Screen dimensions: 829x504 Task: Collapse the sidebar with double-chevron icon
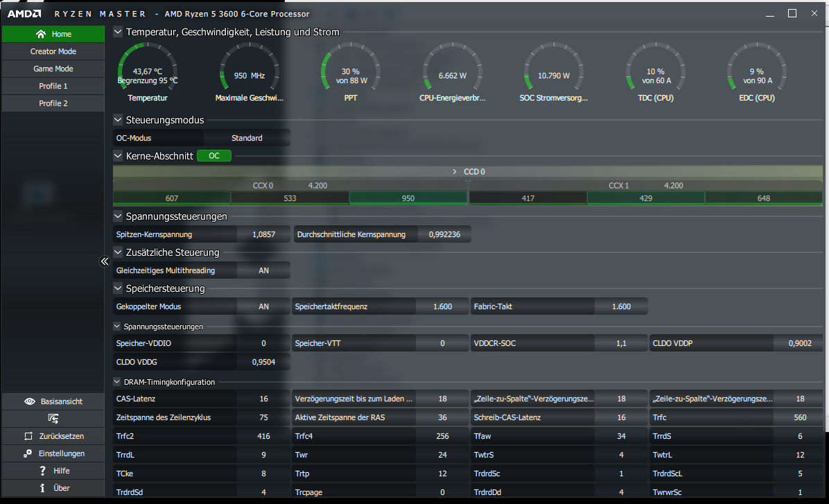pos(105,261)
